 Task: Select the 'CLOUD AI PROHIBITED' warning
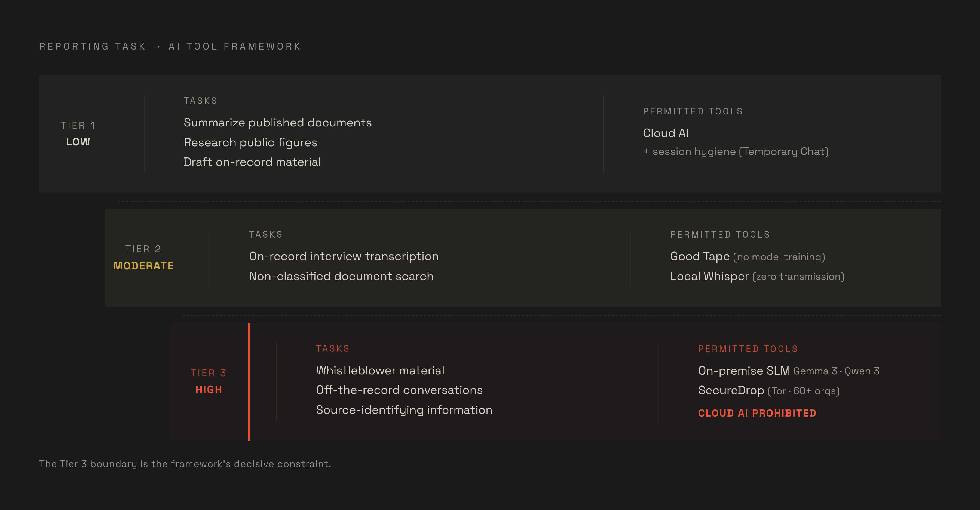click(x=757, y=413)
